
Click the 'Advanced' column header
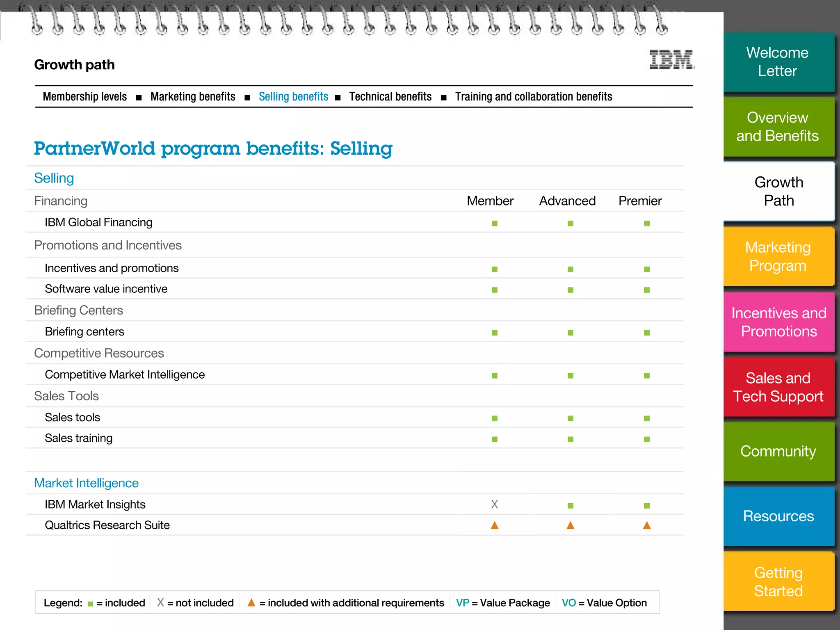(567, 201)
